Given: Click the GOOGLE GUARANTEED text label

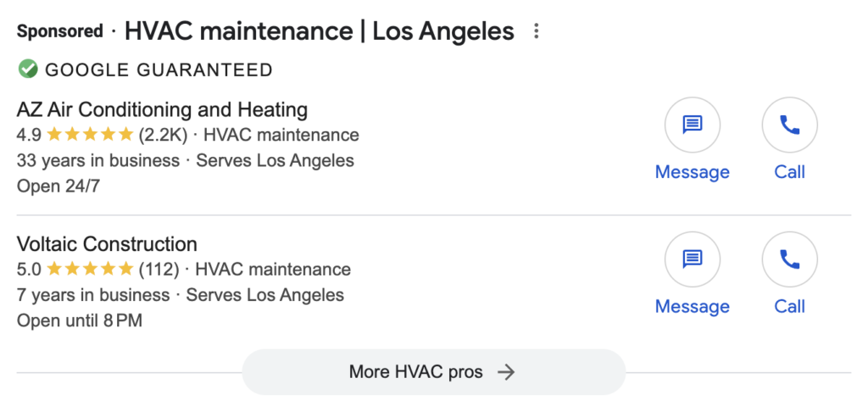Looking at the screenshot, I should coord(159,70).
